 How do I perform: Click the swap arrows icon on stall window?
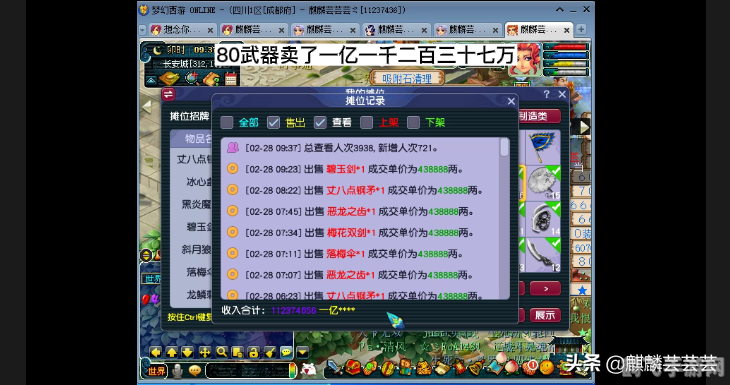168,95
